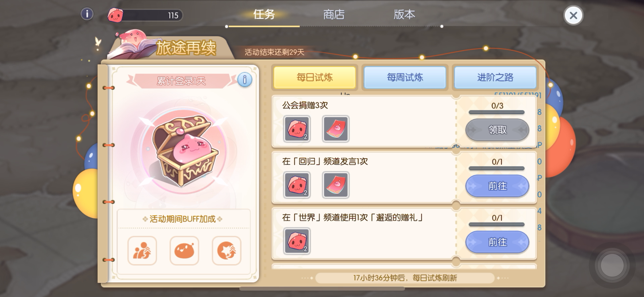Select the party members BUFF icon

click(x=142, y=251)
